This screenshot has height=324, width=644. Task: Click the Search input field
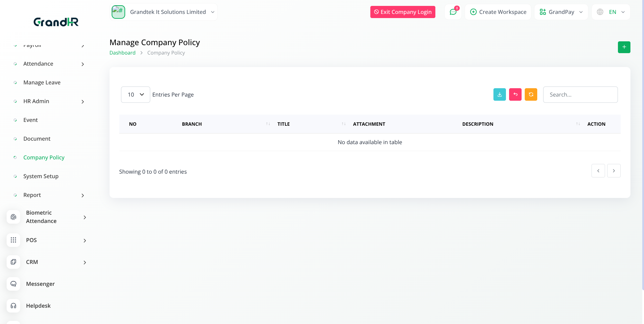580,94
